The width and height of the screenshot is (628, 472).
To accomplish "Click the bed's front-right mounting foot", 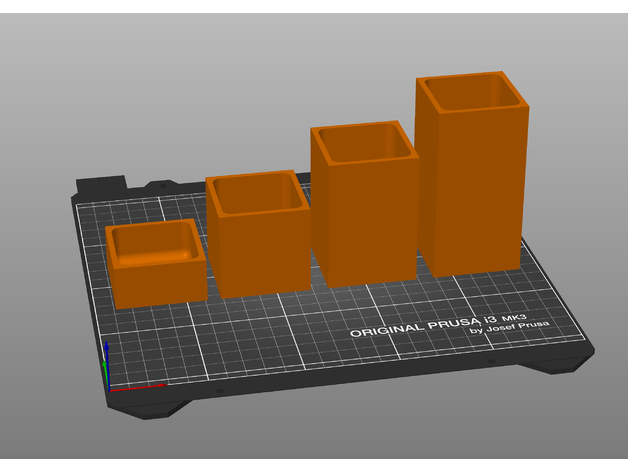I will tap(568, 363).
